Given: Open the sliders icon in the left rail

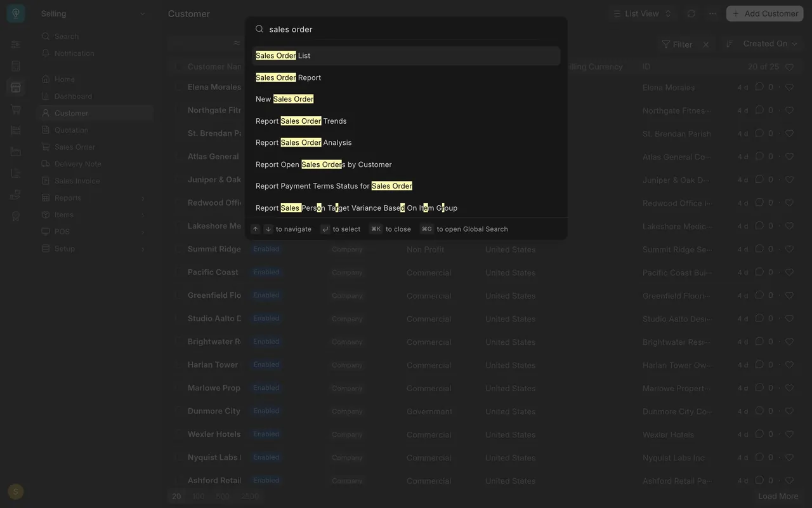Looking at the screenshot, I should [16, 44].
